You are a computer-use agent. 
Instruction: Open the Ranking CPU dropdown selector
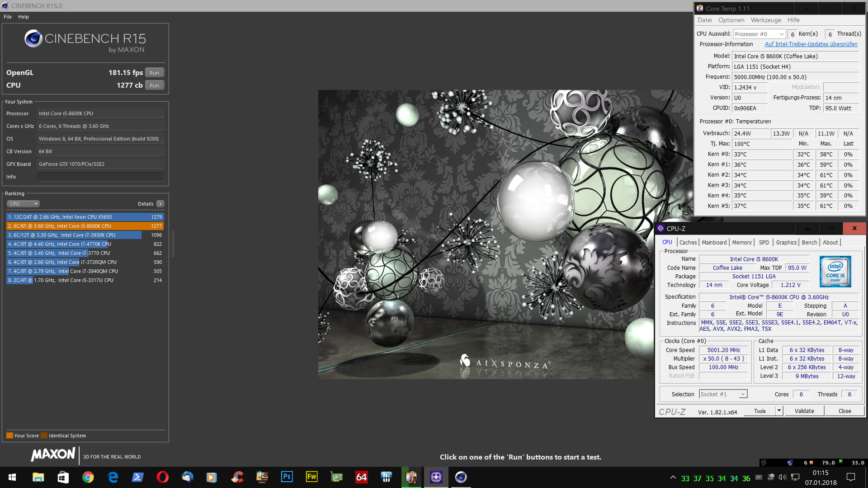(24, 204)
